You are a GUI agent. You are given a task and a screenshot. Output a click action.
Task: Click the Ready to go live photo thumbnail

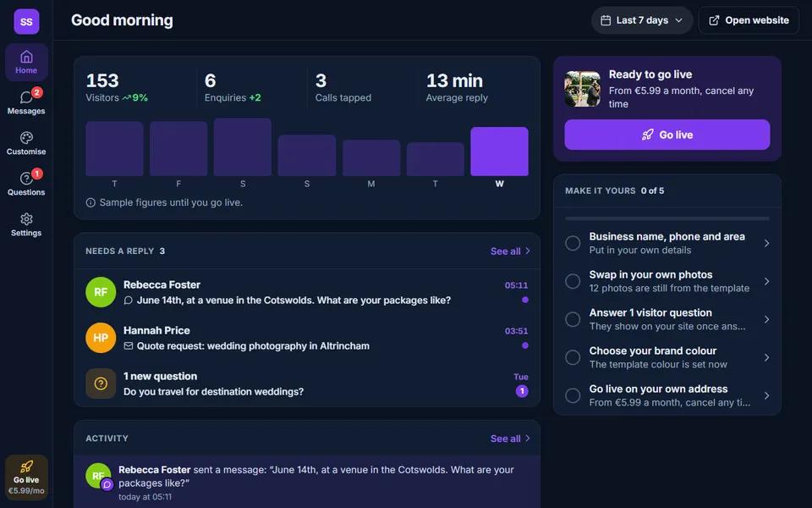coord(583,89)
